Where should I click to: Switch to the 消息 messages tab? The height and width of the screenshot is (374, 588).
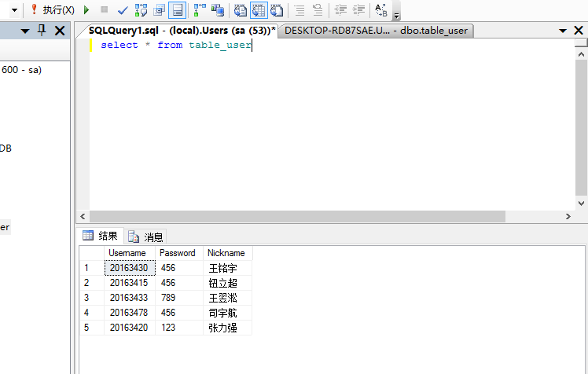pos(145,236)
